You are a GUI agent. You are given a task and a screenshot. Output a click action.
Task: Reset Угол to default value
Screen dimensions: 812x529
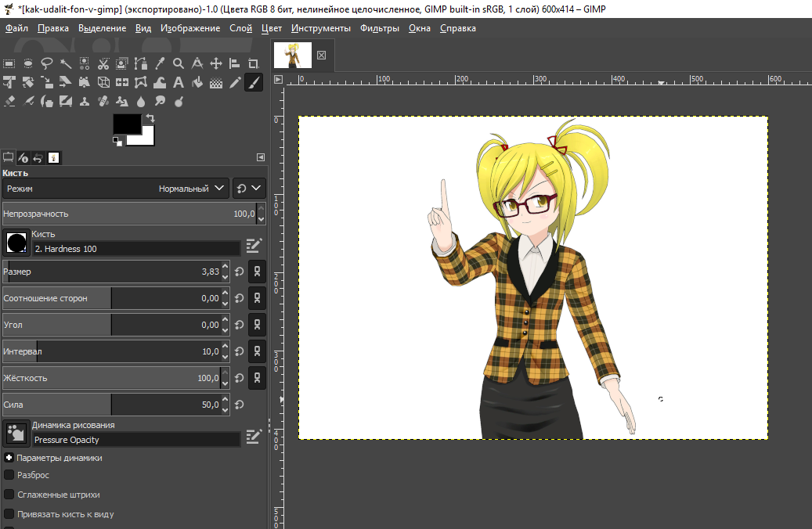point(240,325)
